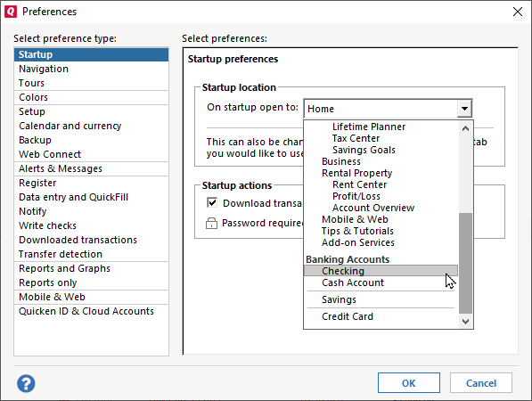Viewport: 532px width, 401px height.
Task: Select the Checking account option
Action: pyautogui.click(x=381, y=271)
